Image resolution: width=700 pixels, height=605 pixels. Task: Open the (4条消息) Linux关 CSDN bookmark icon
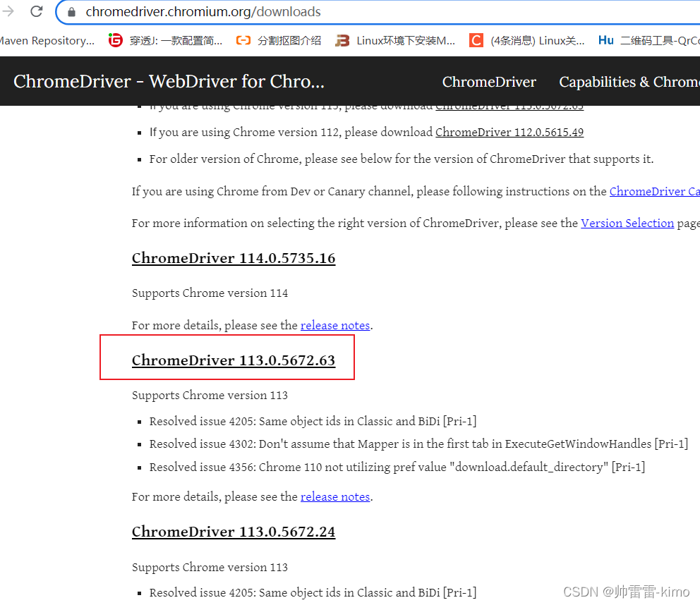pos(476,41)
